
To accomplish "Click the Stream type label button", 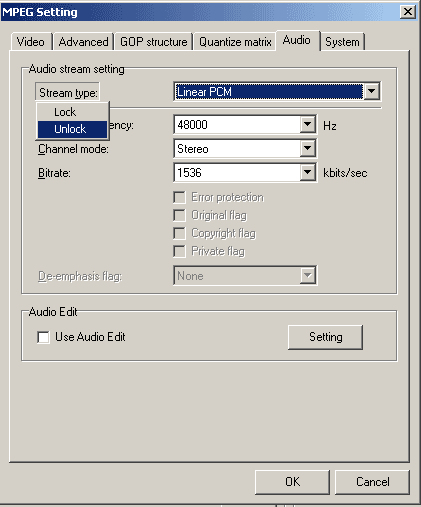I will coord(68,92).
